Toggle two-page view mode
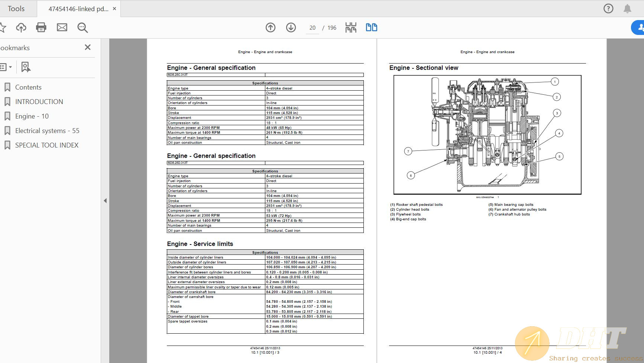 tap(371, 27)
